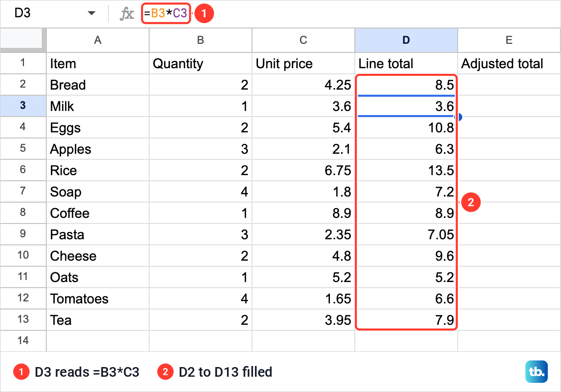Click unit price 6.75 for Rice
The width and height of the screenshot is (561, 392).
(303, 170)
